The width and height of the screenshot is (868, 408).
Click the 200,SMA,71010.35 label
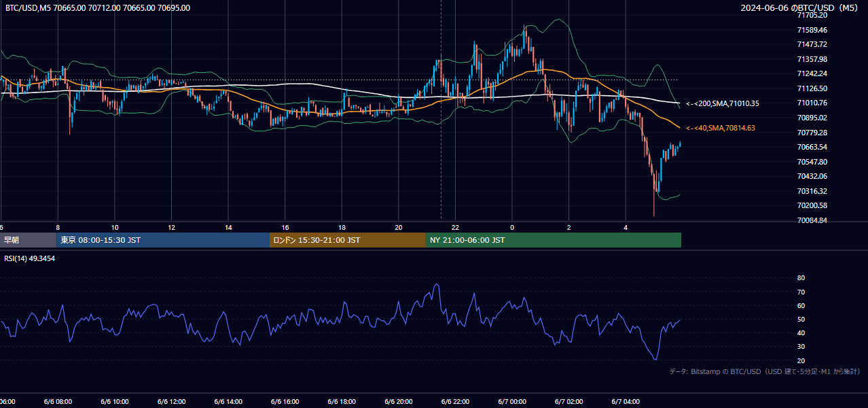tap(722, 103)
